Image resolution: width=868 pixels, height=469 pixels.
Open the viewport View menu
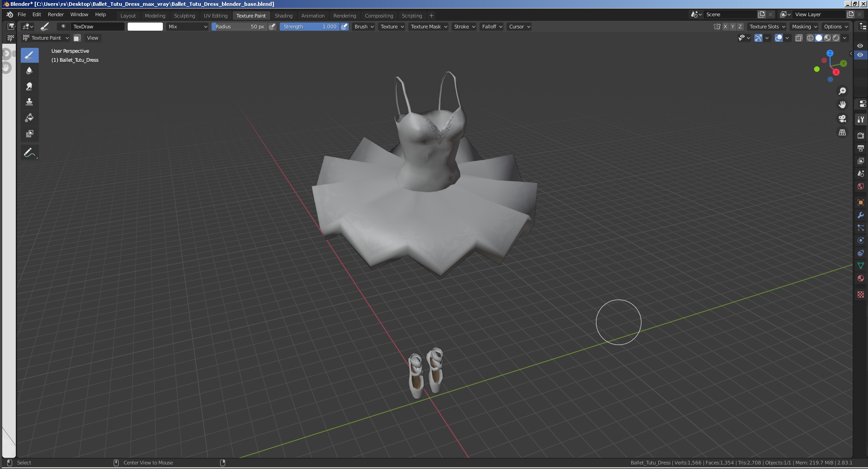[92, 38]
